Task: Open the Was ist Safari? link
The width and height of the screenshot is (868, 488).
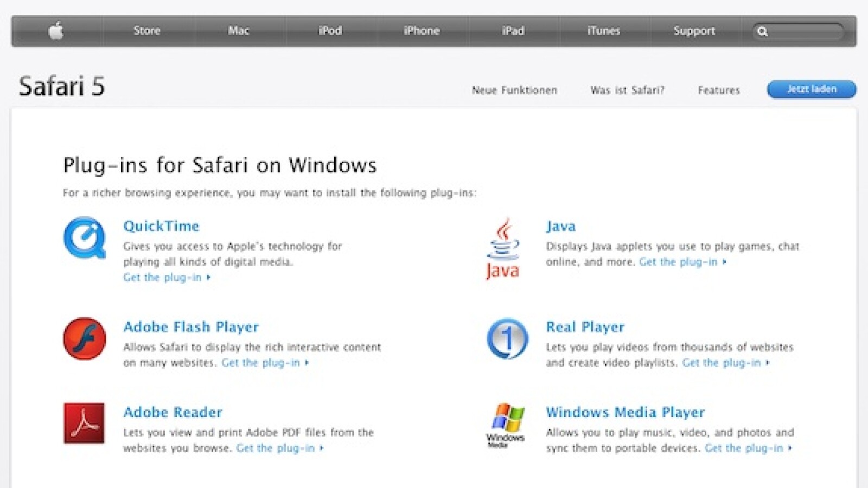Action: (627, 90)
